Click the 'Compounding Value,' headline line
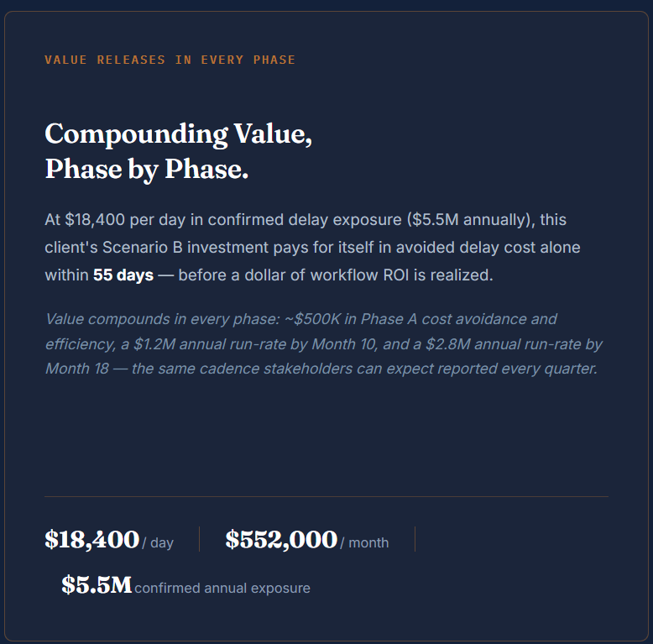 (x=178, y=134)
